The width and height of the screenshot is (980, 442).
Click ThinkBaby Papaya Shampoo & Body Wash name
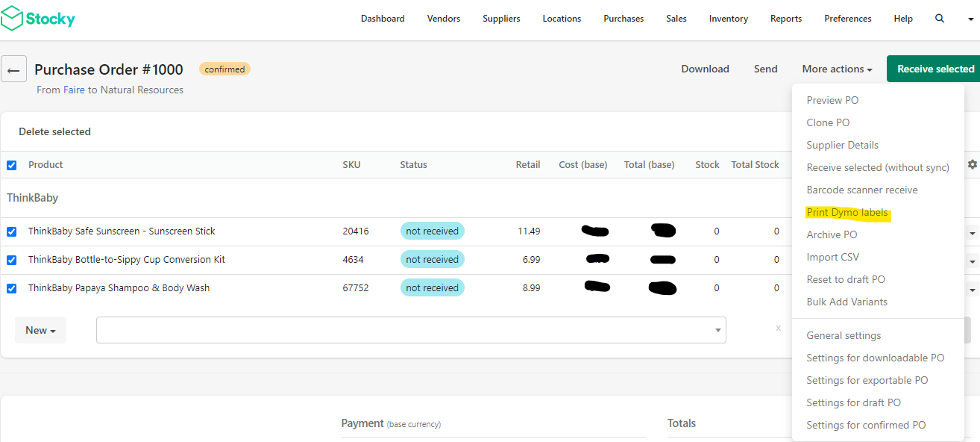(x=119, y=288)
